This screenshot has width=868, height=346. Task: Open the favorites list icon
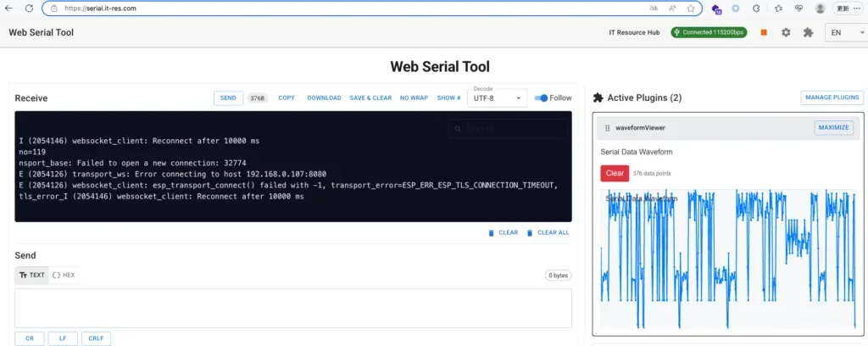pos(778,8)
